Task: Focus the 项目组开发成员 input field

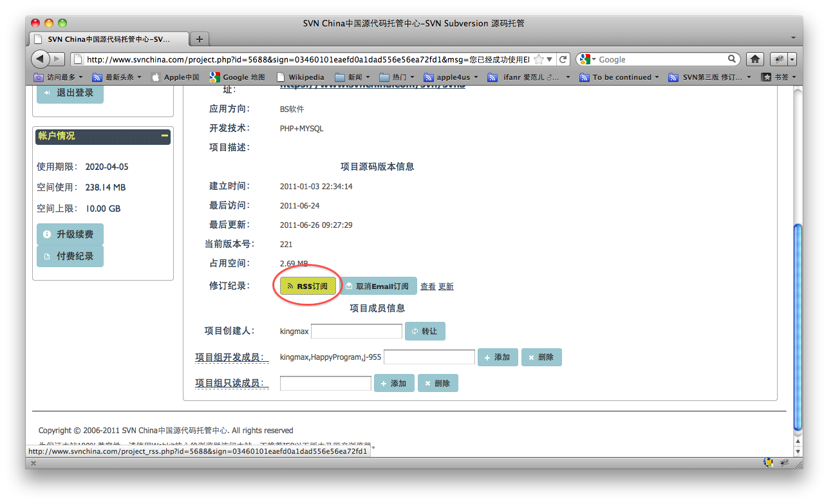Action: pos(429,357)
